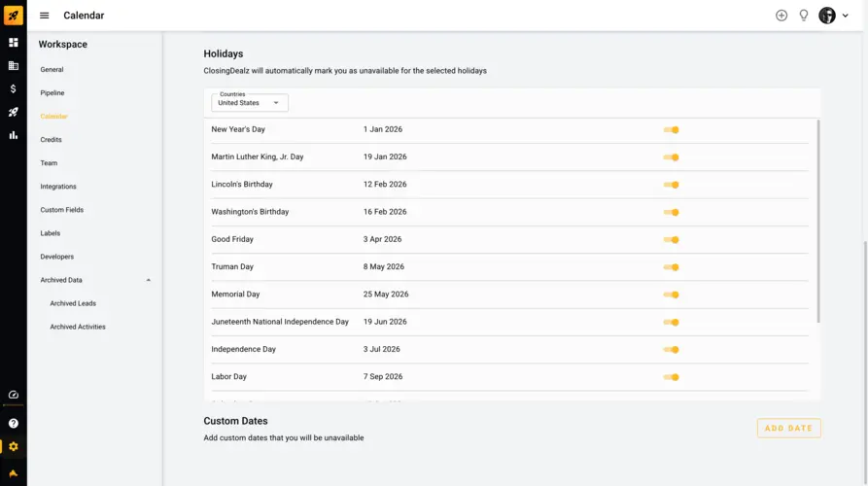Open Pipeline settings
868x486 pixels.
point(52,93)
